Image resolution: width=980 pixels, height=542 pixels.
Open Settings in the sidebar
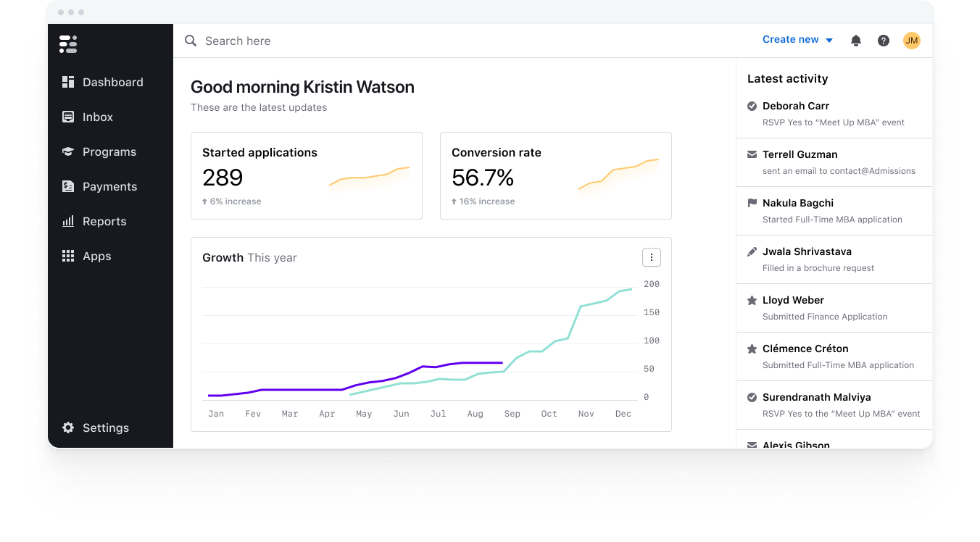point(105,428)
